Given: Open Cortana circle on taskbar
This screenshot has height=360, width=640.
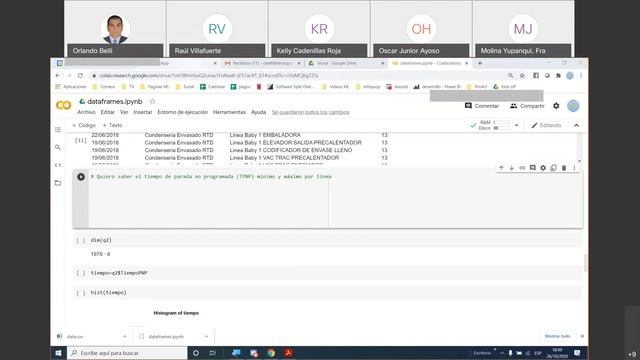Looking at the screenshot, I should pos(196,353).
